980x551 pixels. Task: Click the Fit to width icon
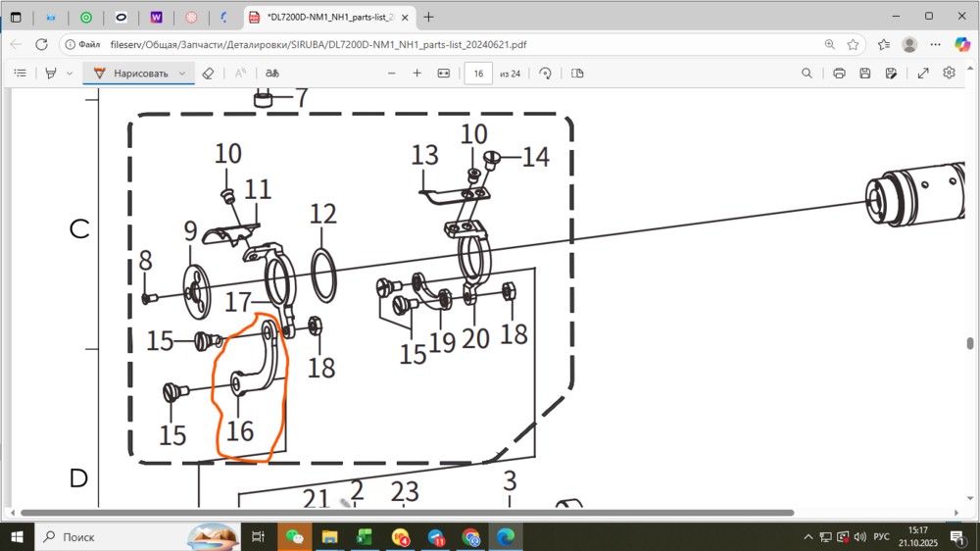pos(443,74)
